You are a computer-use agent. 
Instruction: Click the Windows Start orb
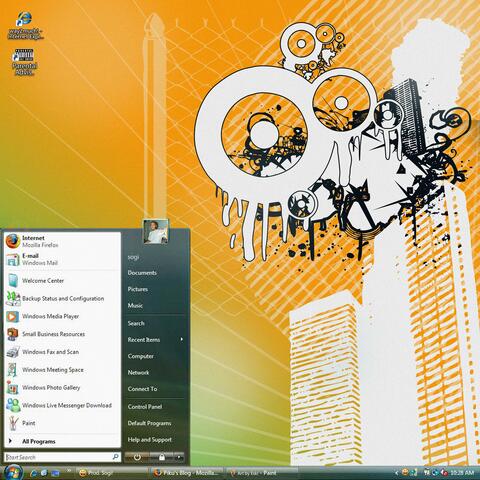(13, 472)
